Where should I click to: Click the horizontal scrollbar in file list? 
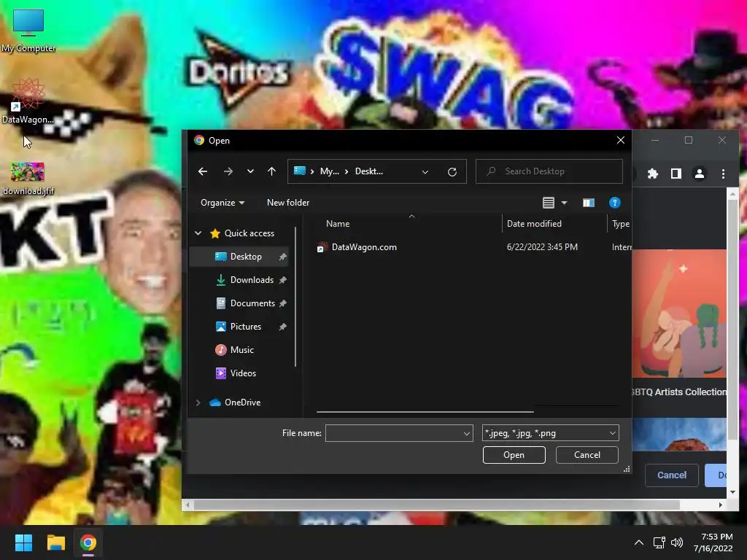425,412
